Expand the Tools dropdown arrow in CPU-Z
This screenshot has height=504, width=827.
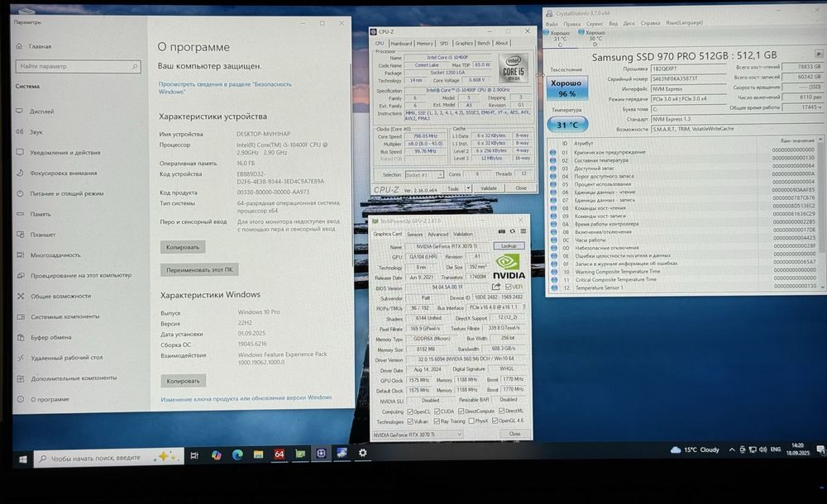coord(468,188)
